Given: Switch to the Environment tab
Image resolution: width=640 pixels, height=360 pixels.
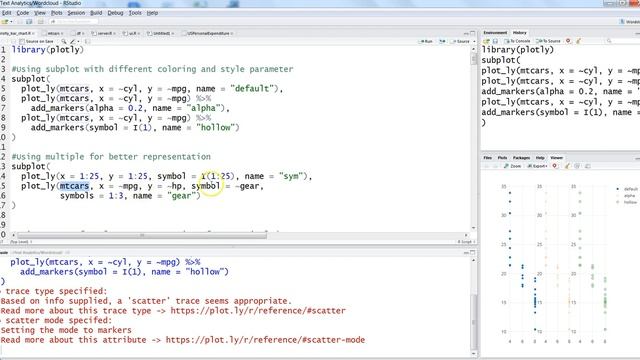Looking at the screenshot, I should 495,33.
